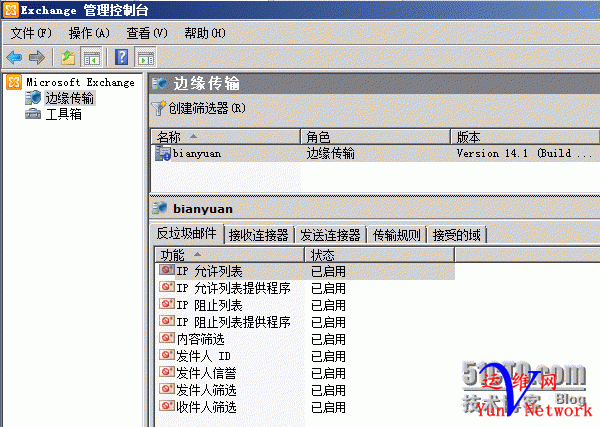Toggle the show/hide action pane icon

(x=146, y=58)
